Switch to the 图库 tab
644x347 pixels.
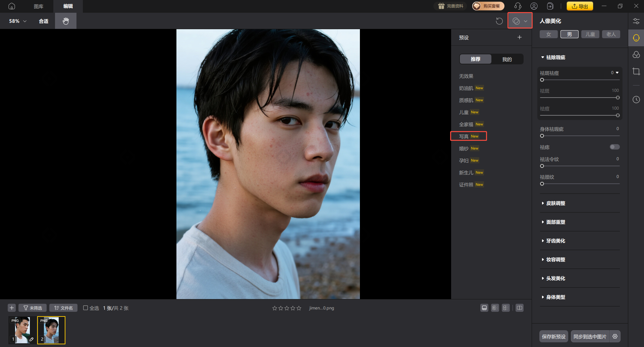[39, 6]
